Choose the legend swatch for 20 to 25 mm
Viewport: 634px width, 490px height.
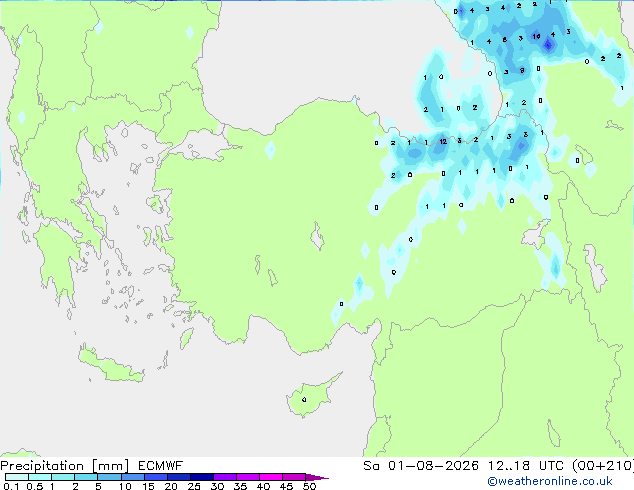tap(178, 477)
